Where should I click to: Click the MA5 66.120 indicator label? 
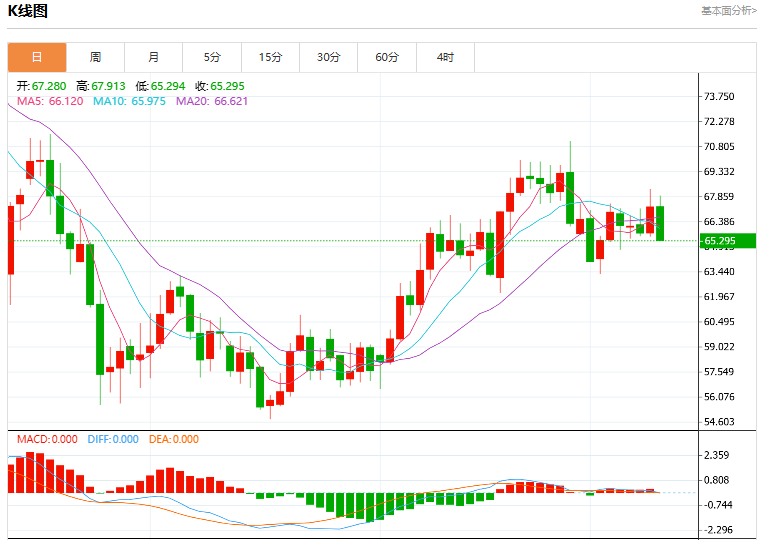pos(50,101)
